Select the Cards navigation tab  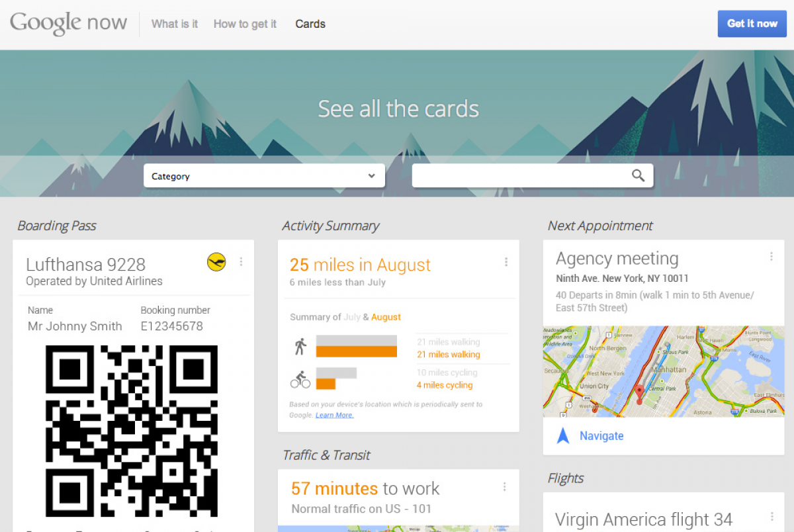pos(310,24)
